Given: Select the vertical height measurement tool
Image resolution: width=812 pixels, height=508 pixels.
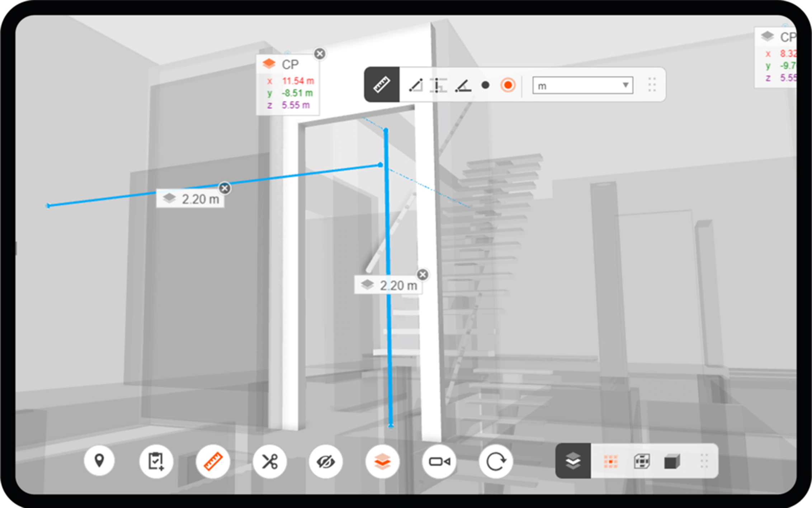Looking at the screenshot, I should [438, 85].
